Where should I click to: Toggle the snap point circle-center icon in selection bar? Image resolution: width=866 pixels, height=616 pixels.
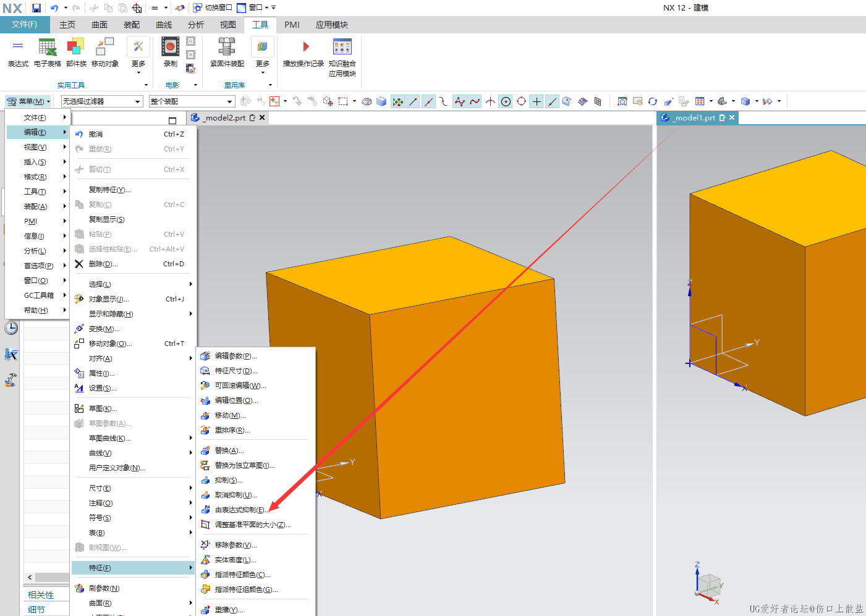(x=506, y=101)
